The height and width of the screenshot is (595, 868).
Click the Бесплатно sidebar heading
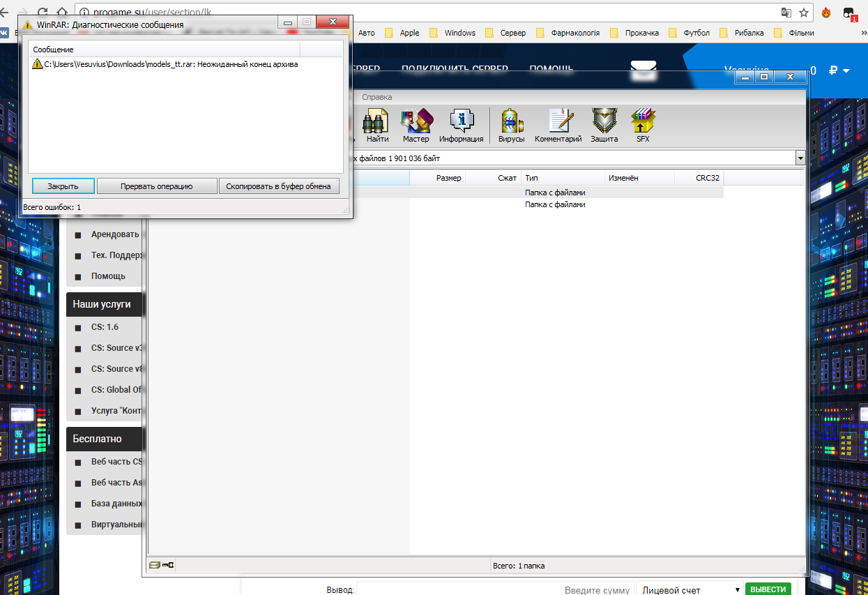pos(104,439)
